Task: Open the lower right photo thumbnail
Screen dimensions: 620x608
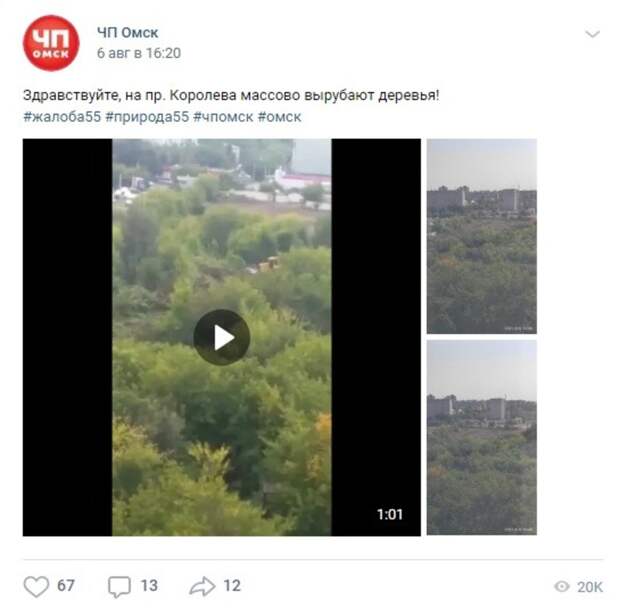Action: (482, 438)
